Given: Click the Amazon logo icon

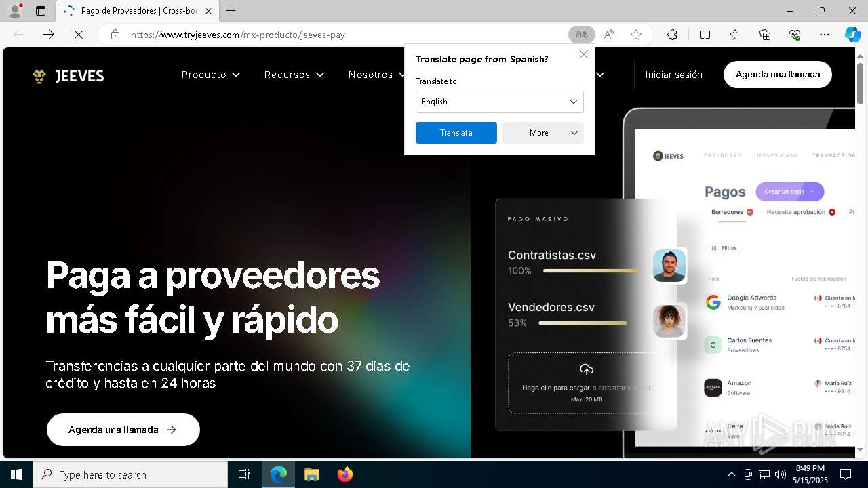Looking at the screenshot, I should pos(713,388).
